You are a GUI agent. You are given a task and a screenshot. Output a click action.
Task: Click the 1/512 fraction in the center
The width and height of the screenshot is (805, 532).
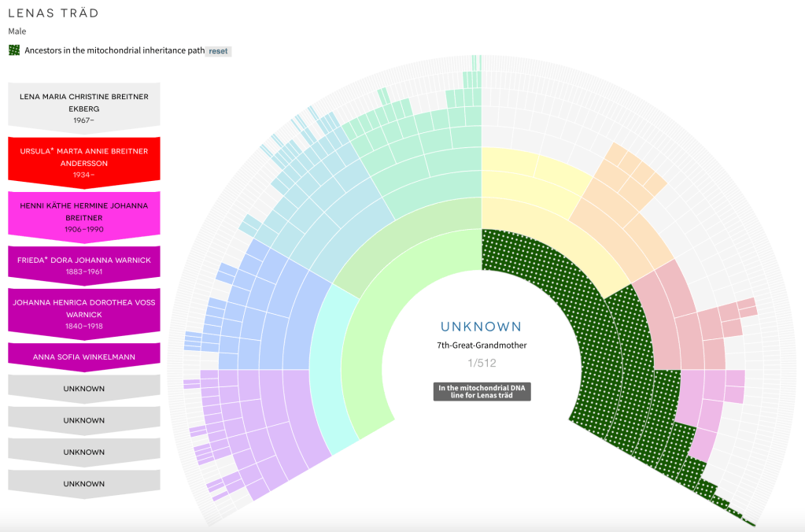(481, 363)
